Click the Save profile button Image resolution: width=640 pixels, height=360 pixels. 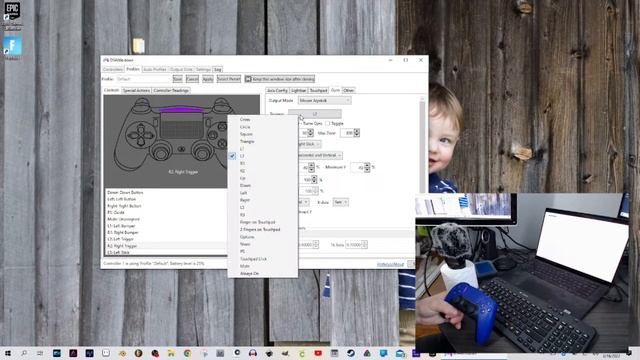pos(178,79)
